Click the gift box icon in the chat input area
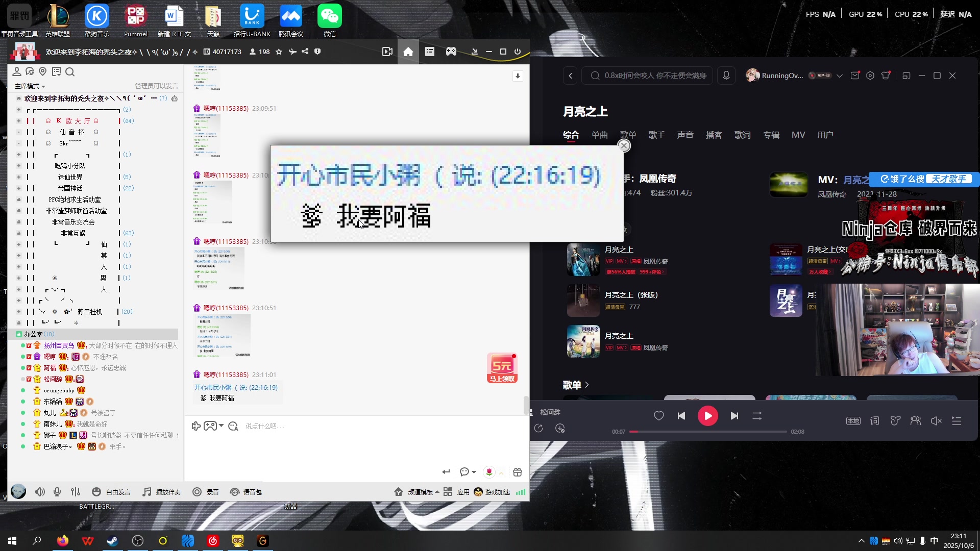The image size is (980, 551). pyautogui.click(x=517, y=472)
